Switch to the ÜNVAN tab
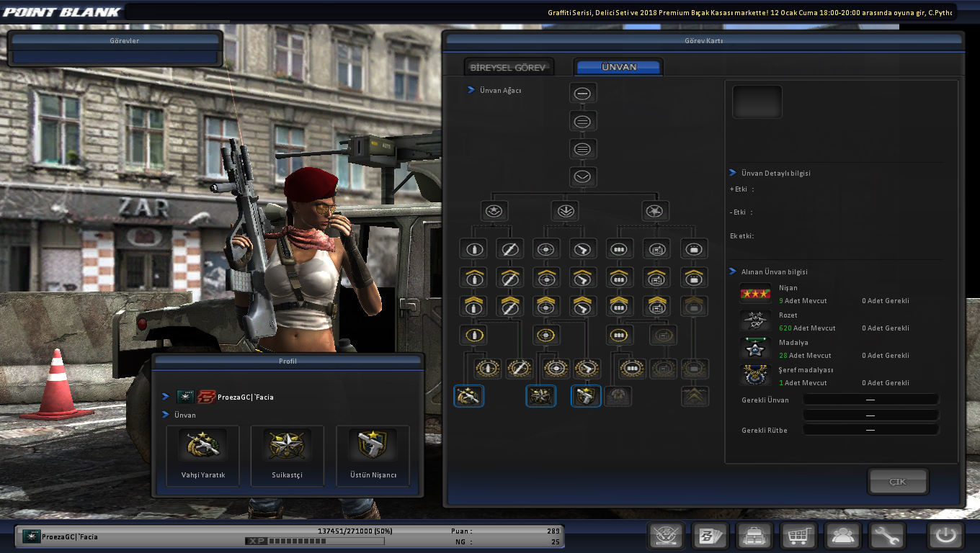Viewport: 980px width, 553px height. pos(619,67)
